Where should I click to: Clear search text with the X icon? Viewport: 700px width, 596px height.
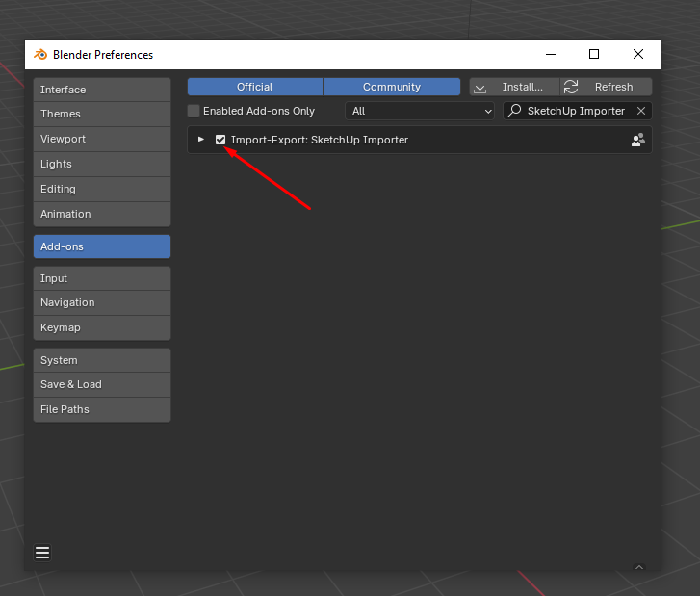click(641, 112)
